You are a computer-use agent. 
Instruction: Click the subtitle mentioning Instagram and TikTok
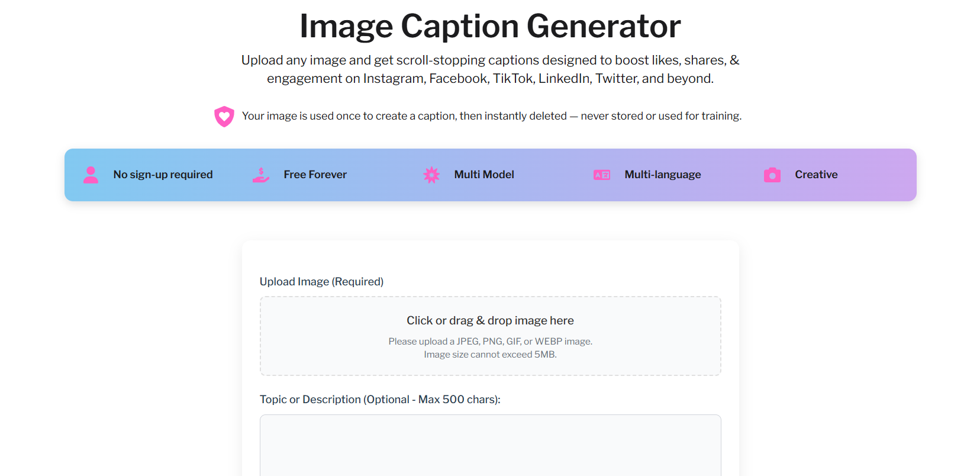490,69
